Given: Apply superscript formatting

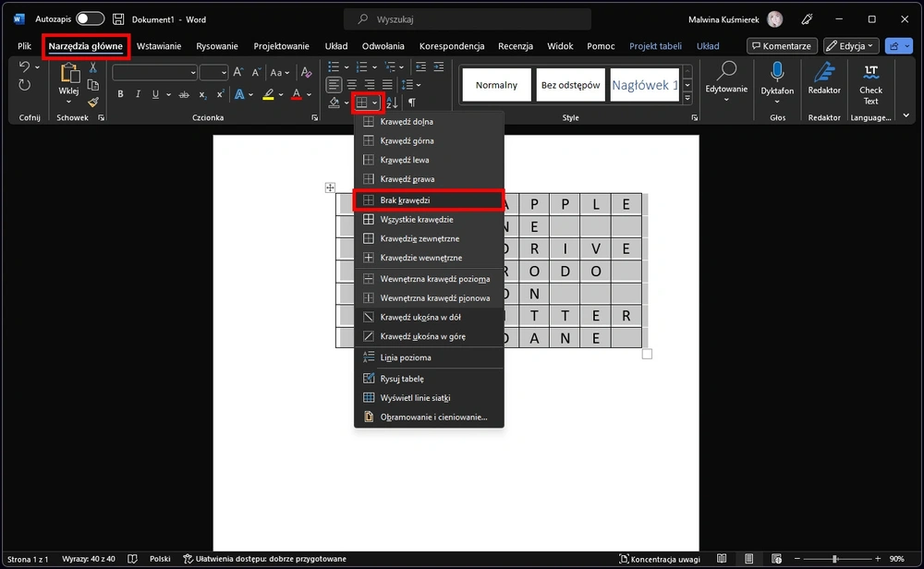Looking at the screenshot, I should 220,94.
